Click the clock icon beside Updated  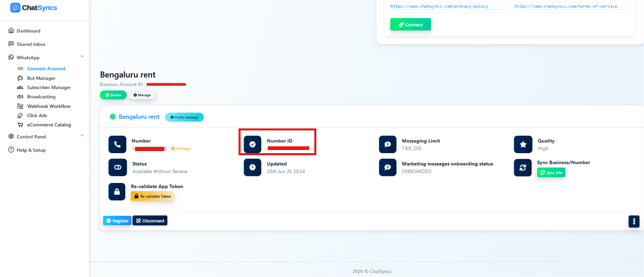252,168
